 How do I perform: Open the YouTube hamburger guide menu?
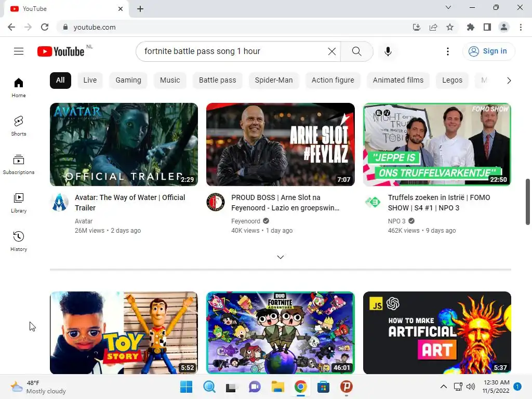pos(19,51)
